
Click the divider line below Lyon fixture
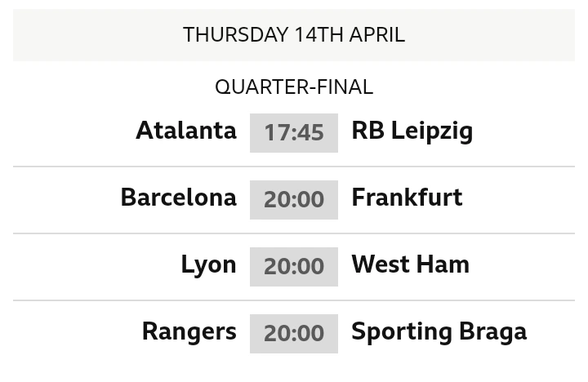pyautogui.click(x=294, y=300)
